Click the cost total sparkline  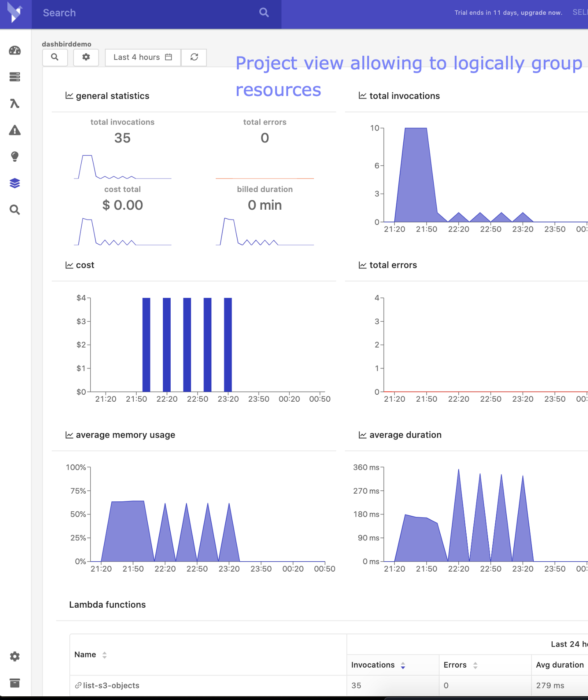tap(122, 232)
